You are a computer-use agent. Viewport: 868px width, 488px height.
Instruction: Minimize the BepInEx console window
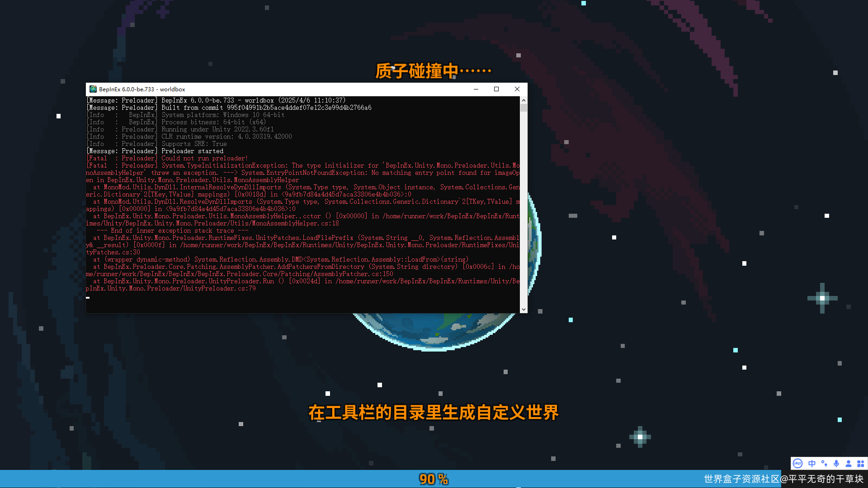(x=476, y=89)
